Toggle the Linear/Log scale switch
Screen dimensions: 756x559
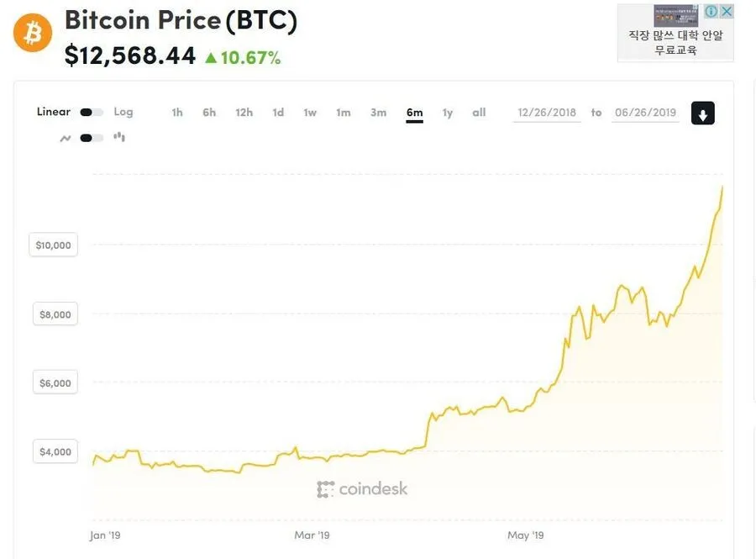[91, 113]
